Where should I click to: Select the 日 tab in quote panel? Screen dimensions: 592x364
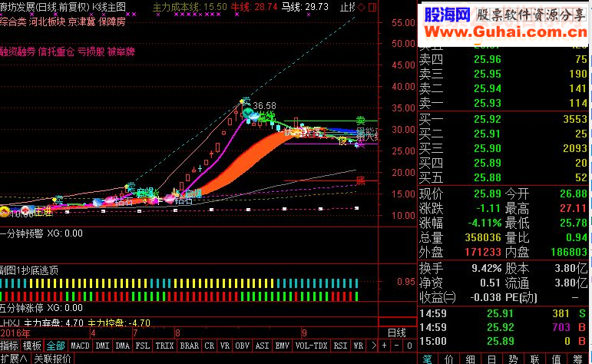pos(491,359)
